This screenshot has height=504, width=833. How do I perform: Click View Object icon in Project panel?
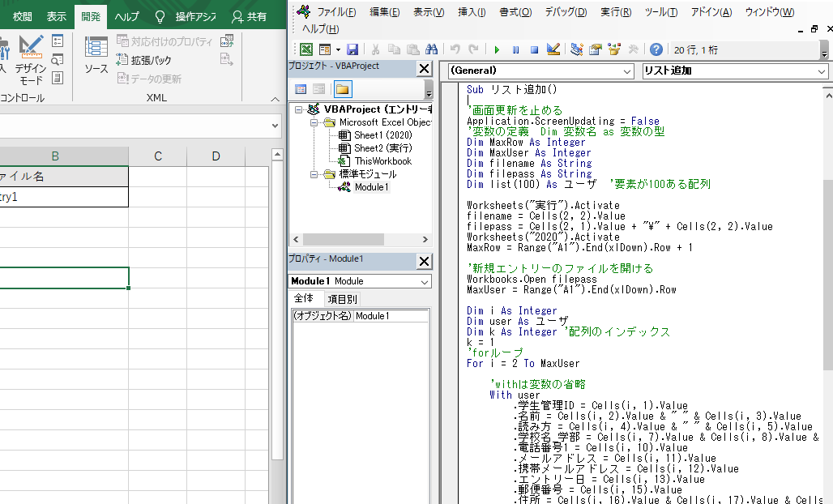[318, 89]
